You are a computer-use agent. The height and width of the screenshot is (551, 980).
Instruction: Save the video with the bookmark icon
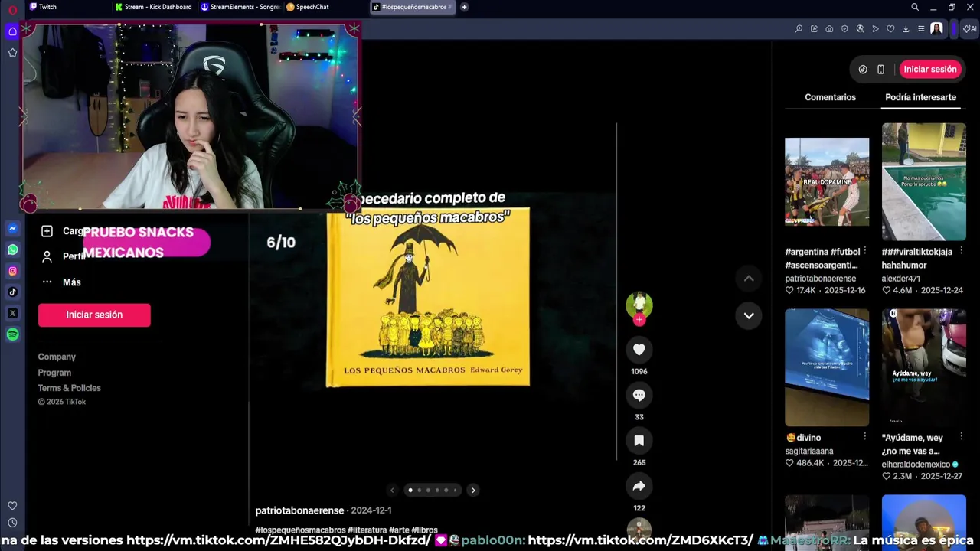coord(639,440)
